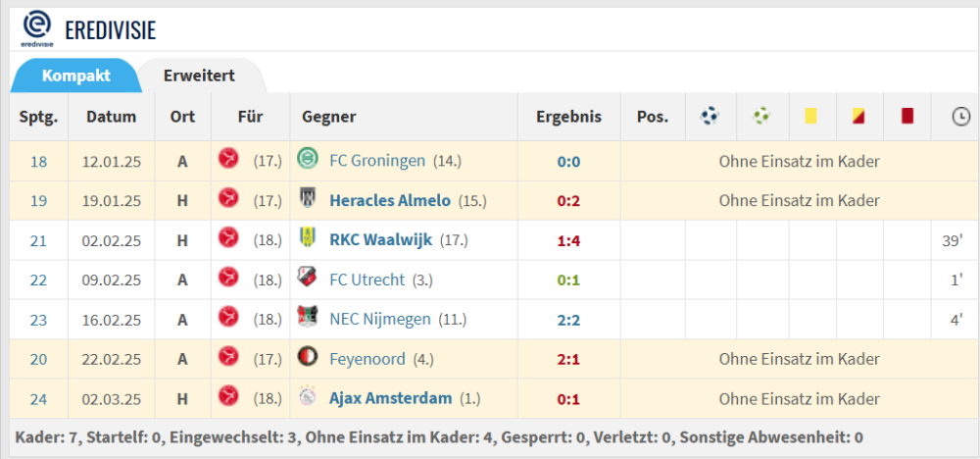
Task: Open the 2:1 Feyenoord match result
Action: coord(568,359)
